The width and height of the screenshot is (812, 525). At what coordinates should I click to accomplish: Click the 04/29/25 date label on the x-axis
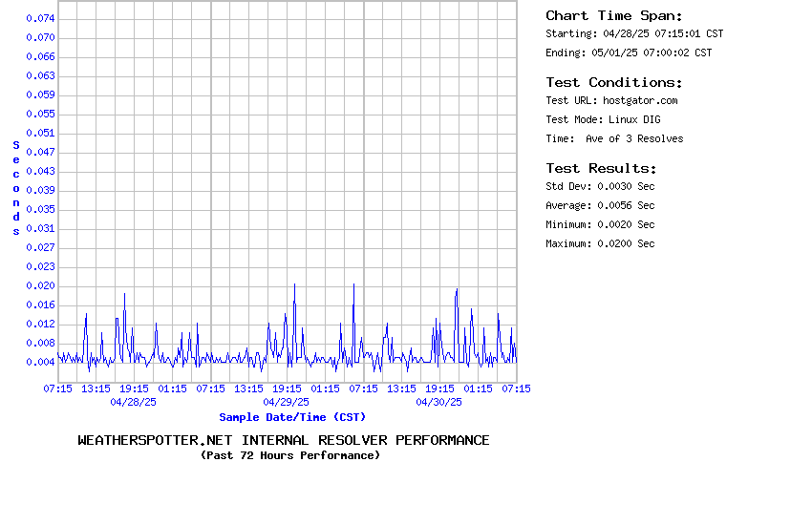287,402
